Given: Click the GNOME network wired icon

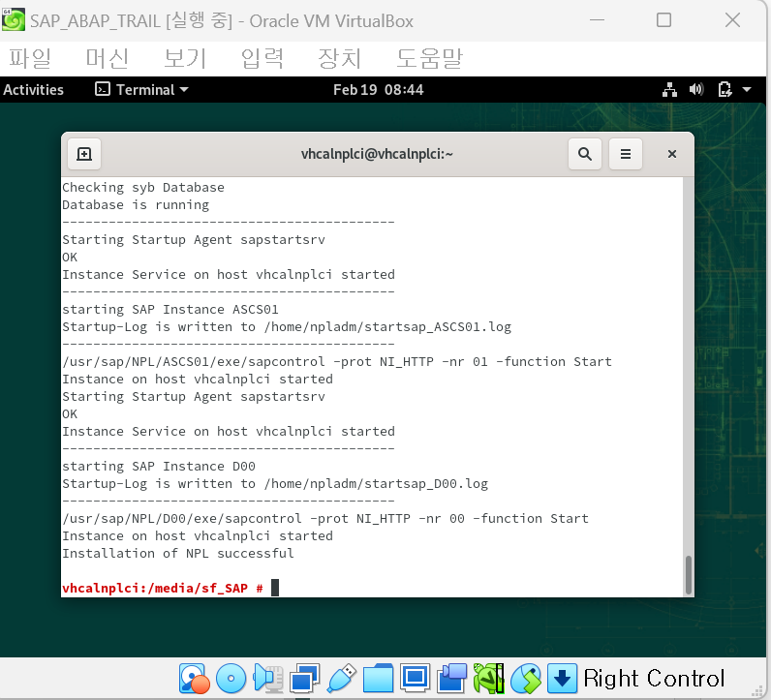Looking at the screenshot, I should click(x=669, y=89).
